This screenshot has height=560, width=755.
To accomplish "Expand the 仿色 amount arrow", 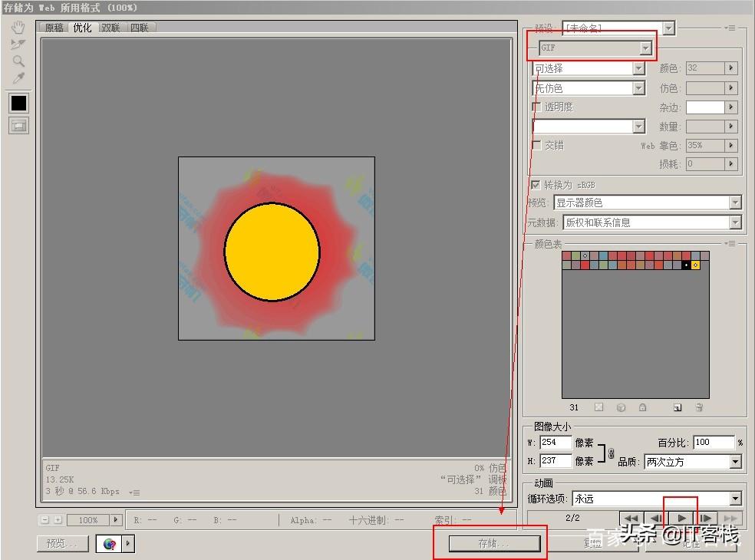I will click(731, 87).
